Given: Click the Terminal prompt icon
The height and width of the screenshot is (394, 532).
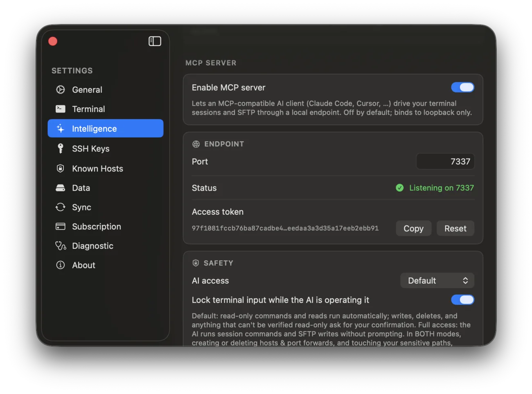Looking at the screenshot, I should (61, 109).
